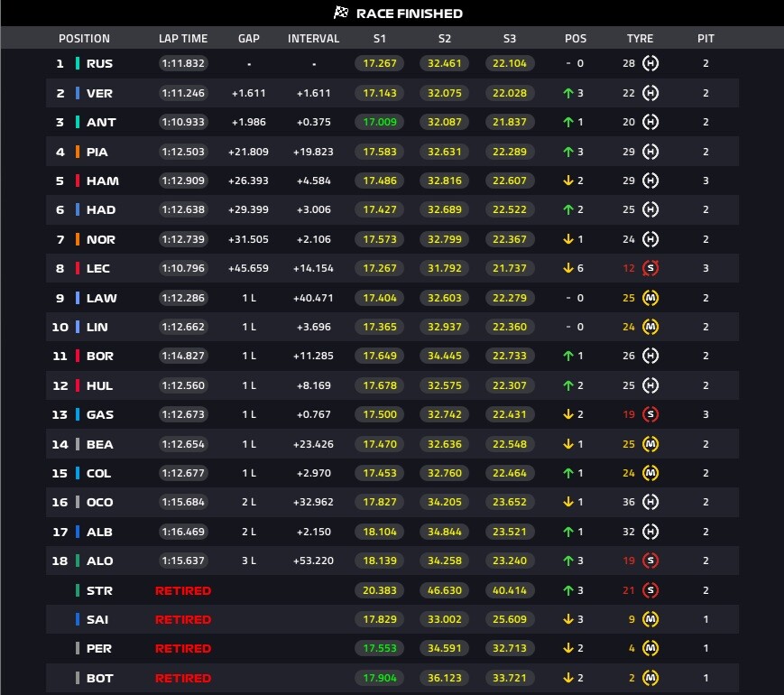Click the soft tyre icon in GAS row
Screen dimensions: 784x695
click(x=650, y=414)
